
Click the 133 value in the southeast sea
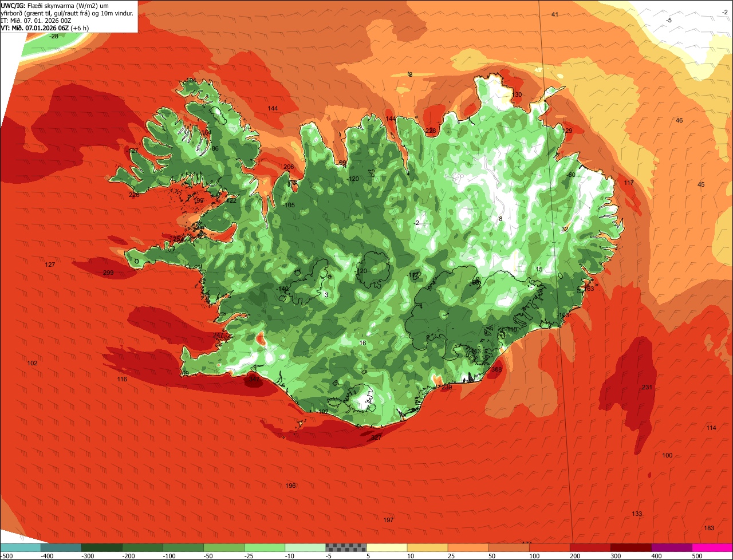click(x=637, y=514)
